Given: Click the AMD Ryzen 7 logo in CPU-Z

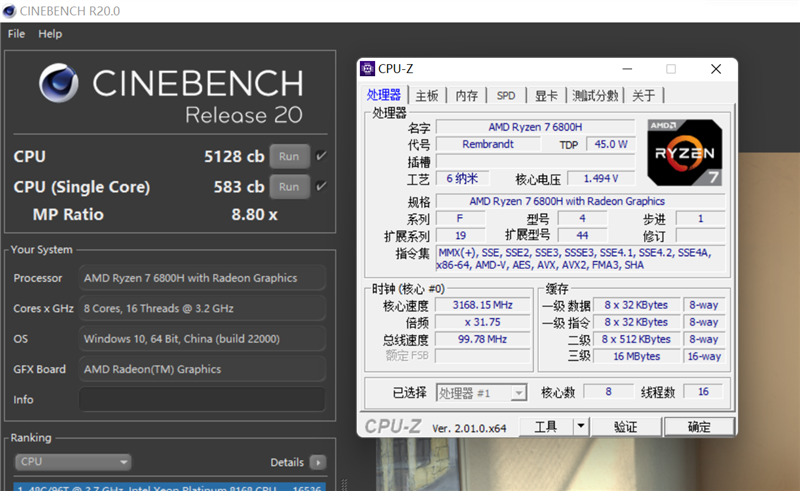Looking at the screenshot, I should tap(685, 152).
